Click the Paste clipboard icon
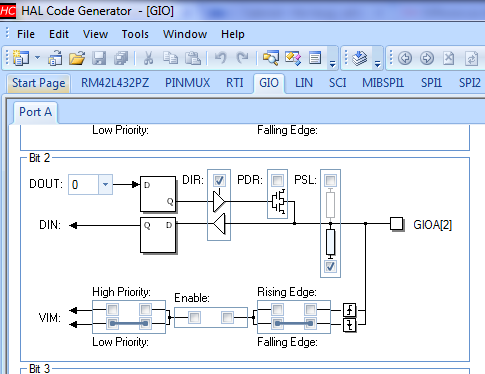Screen dimensions: 485x374 pos(193,58)
